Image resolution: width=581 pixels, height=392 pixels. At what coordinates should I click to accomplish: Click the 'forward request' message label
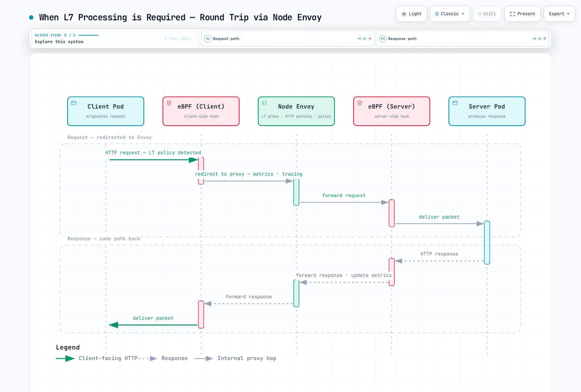(344, 196)
